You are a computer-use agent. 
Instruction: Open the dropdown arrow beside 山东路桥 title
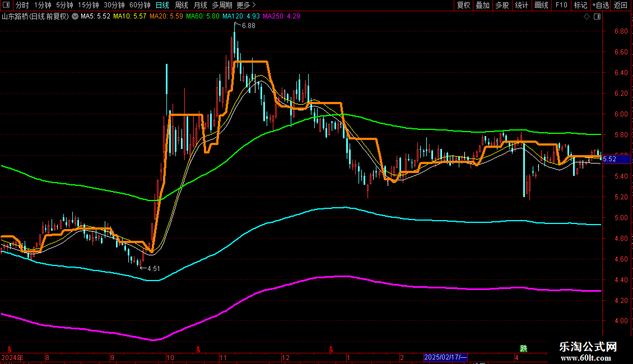(75, 16)
